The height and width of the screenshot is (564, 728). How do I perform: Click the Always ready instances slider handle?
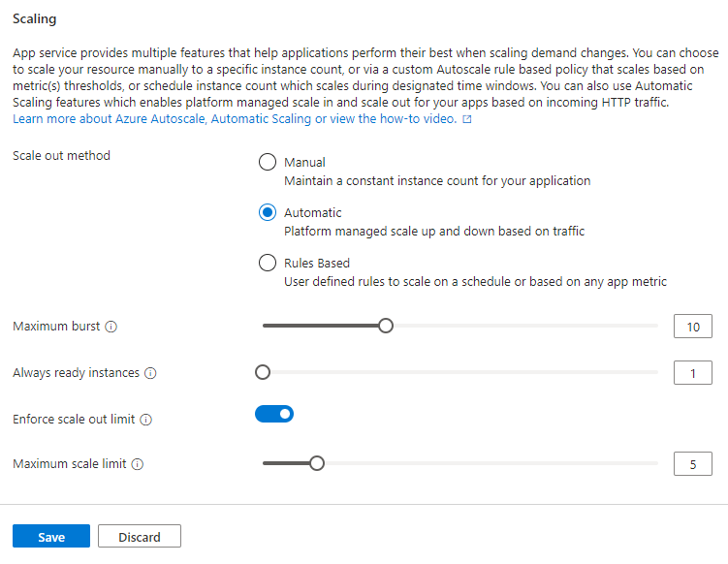click(263, 372)
